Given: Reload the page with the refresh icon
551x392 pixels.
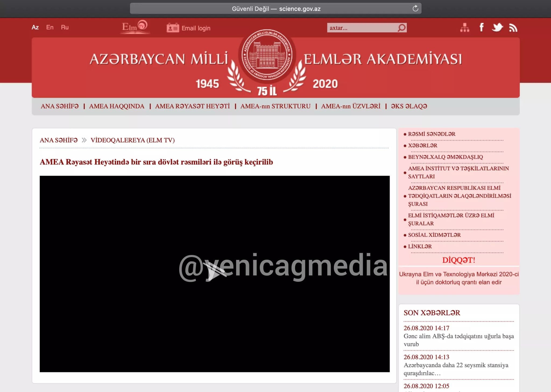Looking at the screenshot, I should coord(415,8).
